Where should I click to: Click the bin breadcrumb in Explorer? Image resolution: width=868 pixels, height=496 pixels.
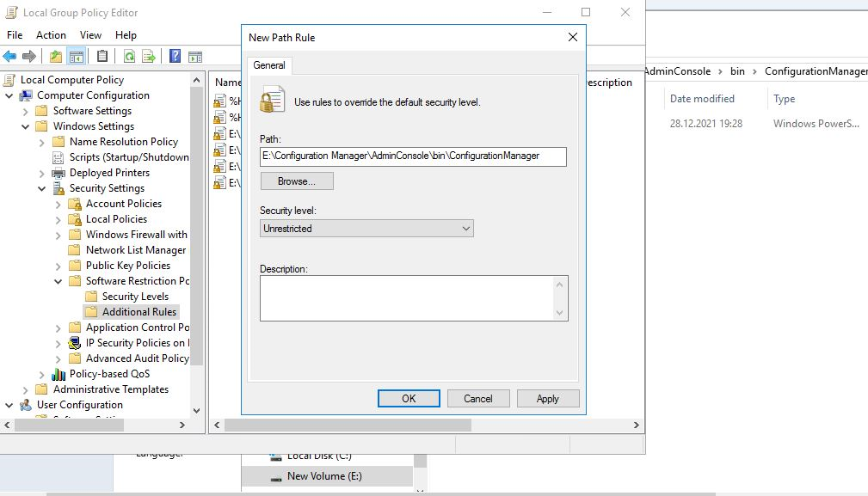tap(737, 71)
